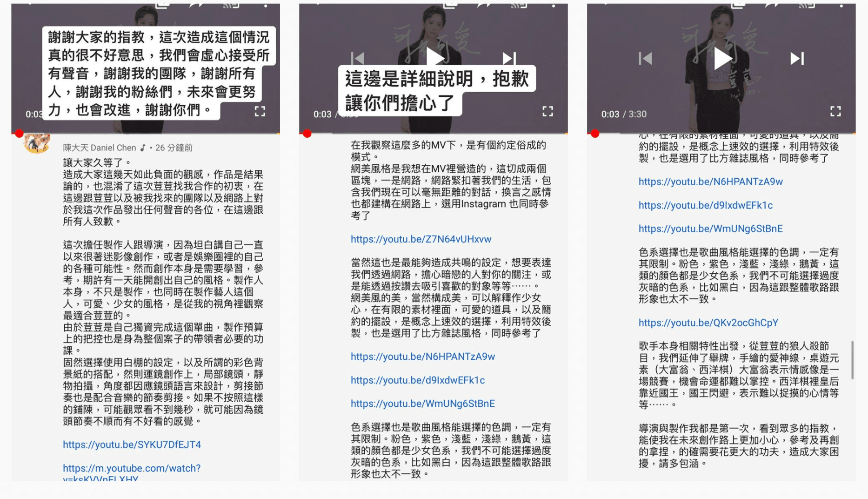Open link https://youtu.be/QKv2ocGhCpY

708,323
